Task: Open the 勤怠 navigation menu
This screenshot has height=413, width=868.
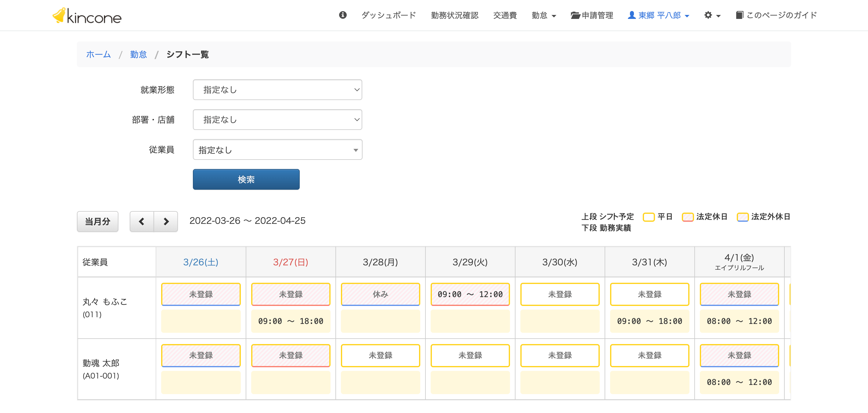Action: coord(543,15)
